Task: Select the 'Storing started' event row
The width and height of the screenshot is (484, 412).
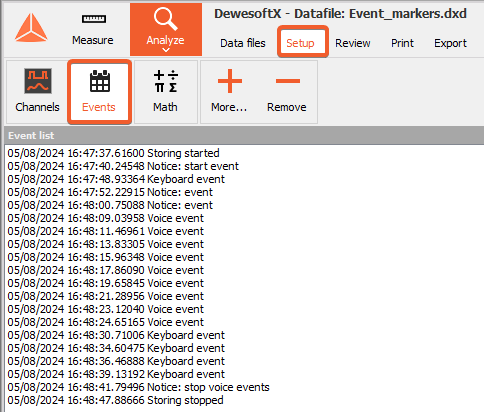Action: tap(113, 153)
